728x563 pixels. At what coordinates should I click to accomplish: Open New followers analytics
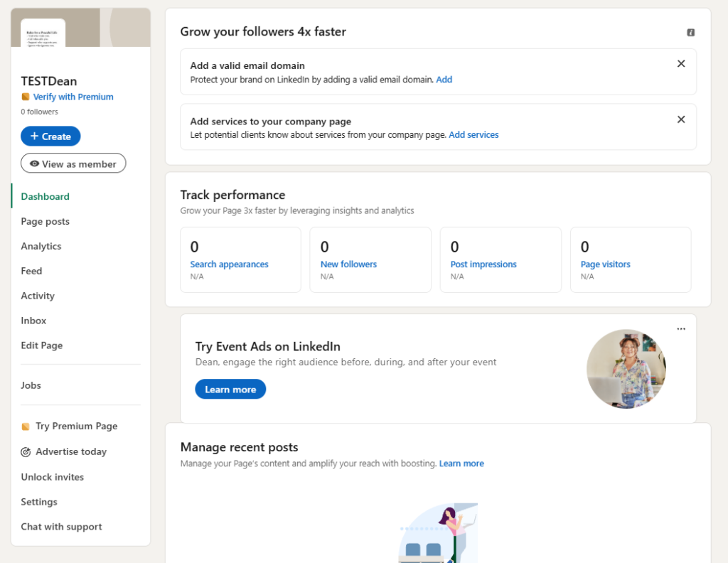click(x=348, y=264)
